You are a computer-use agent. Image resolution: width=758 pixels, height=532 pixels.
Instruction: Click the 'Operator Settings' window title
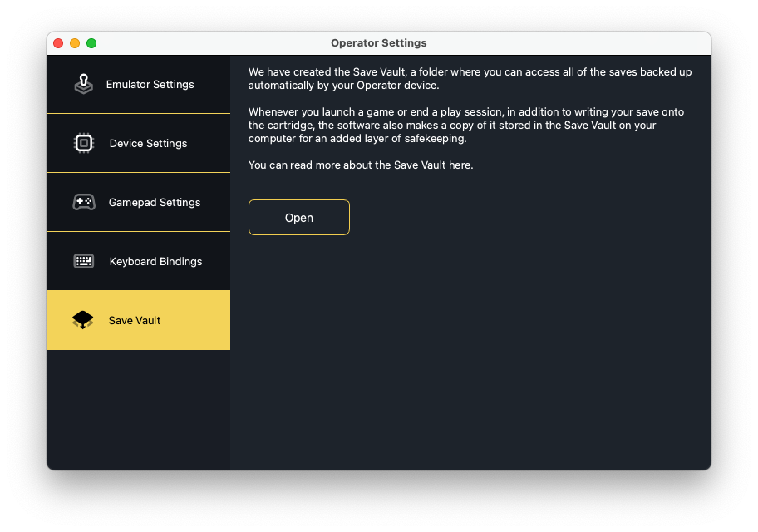(x=378, y=43)
